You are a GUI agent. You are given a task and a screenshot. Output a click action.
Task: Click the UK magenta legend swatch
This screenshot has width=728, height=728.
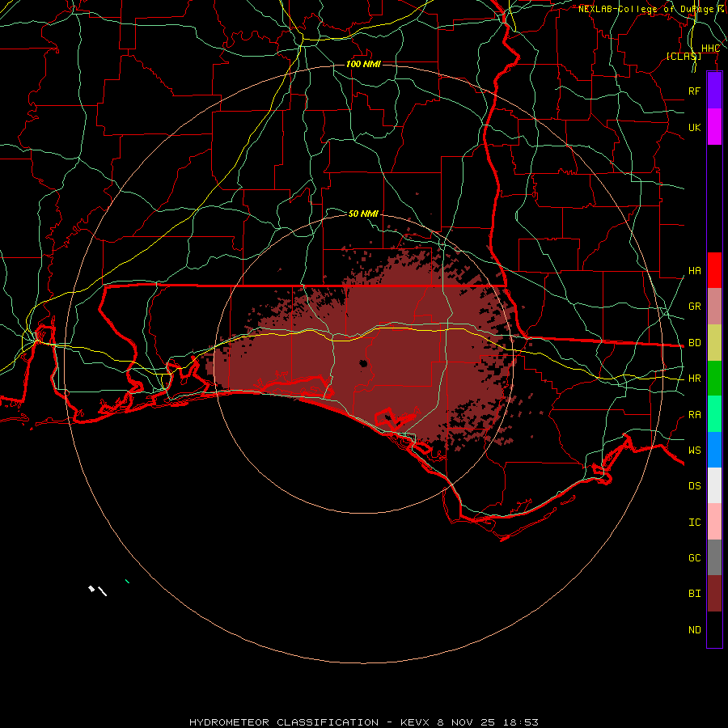coord(714,127)
